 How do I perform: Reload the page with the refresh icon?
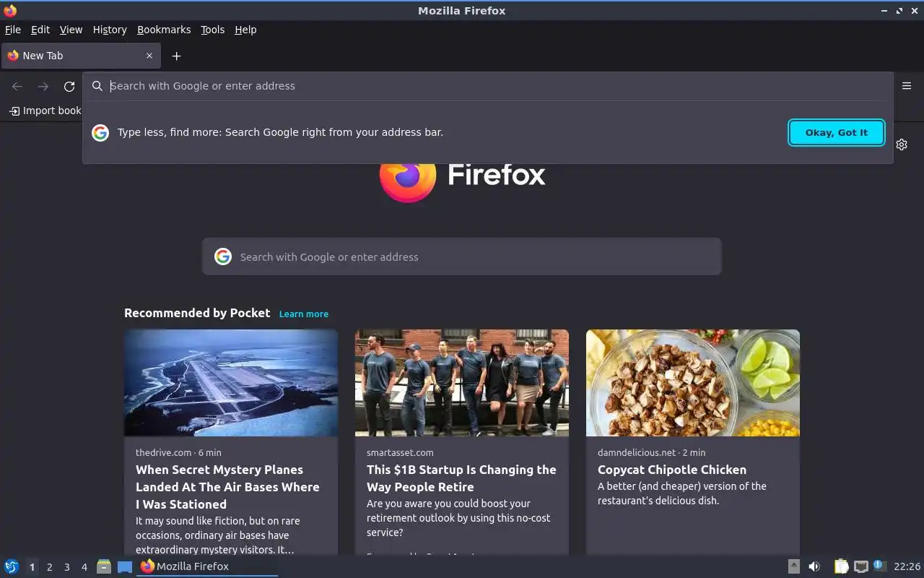click(69, 86)
